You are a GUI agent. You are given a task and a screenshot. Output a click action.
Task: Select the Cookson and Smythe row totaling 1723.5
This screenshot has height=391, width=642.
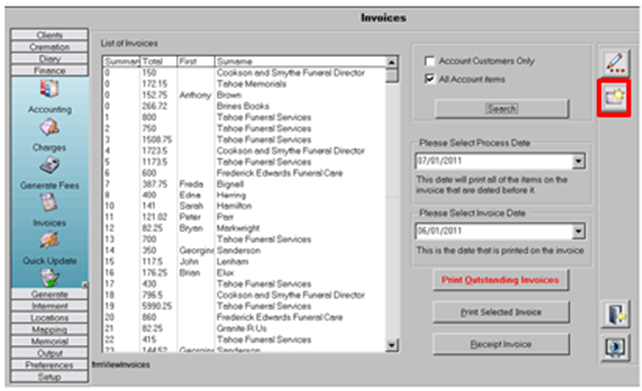(x=244, y=151)
